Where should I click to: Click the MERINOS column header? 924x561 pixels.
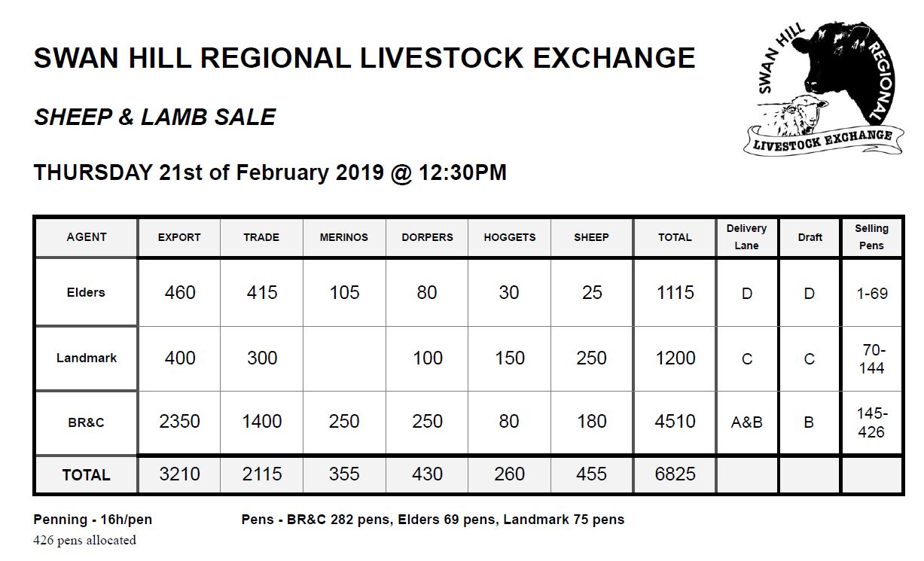(x=344, y=237)
